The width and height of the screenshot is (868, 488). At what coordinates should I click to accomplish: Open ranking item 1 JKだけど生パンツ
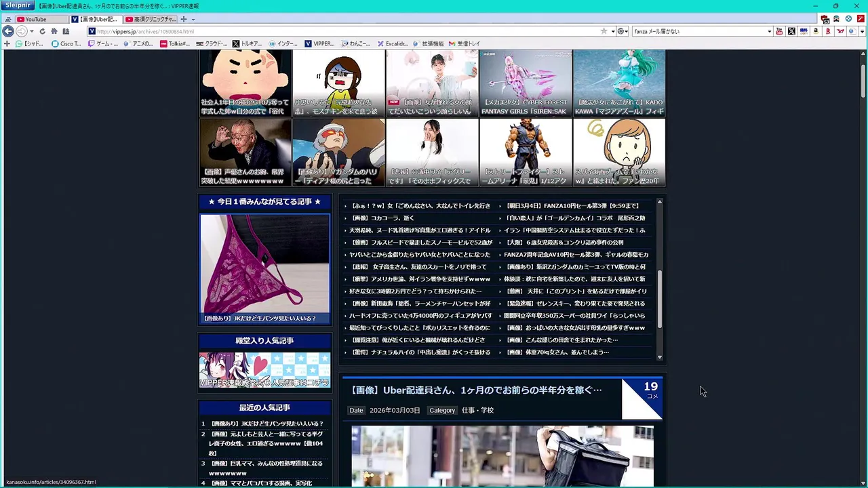267,424
